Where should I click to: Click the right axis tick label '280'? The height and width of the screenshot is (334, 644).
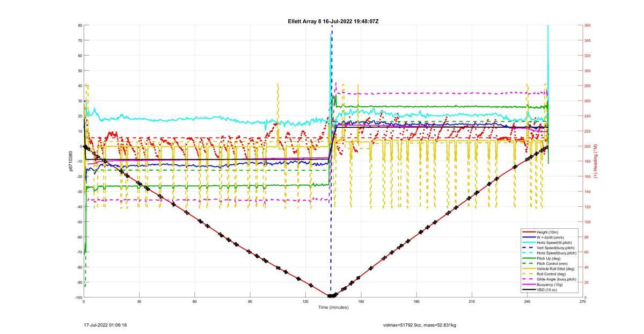588,86
